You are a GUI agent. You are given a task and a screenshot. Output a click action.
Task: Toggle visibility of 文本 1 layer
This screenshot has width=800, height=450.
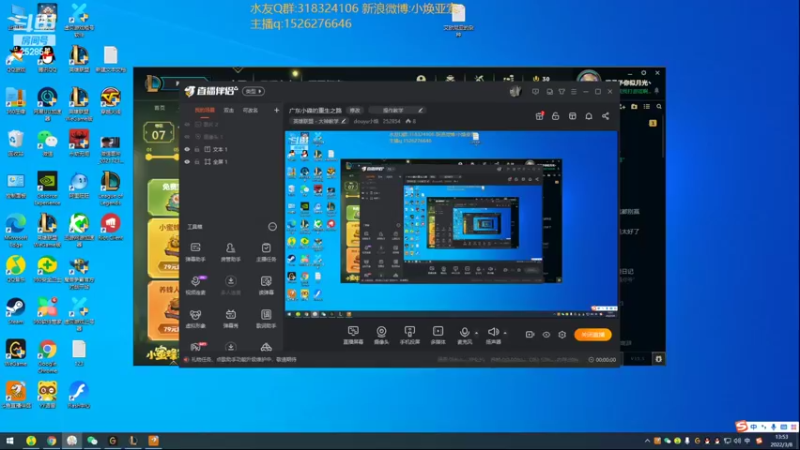187,149
